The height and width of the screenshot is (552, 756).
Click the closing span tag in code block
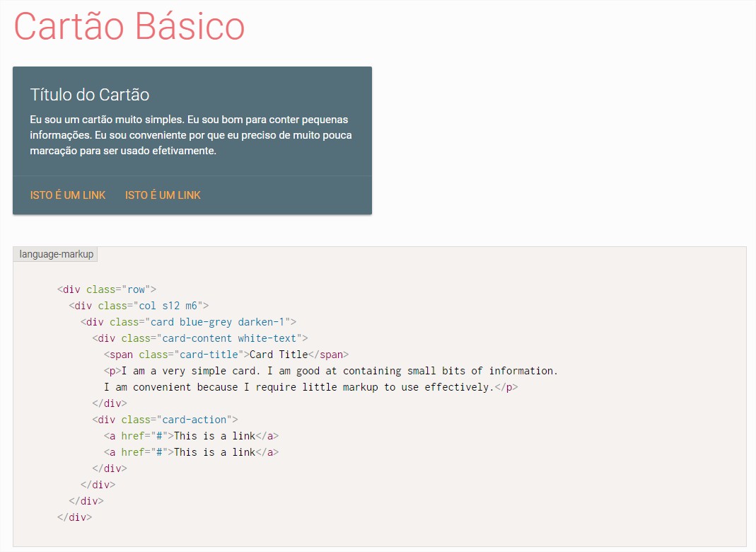tap(329, 355)
